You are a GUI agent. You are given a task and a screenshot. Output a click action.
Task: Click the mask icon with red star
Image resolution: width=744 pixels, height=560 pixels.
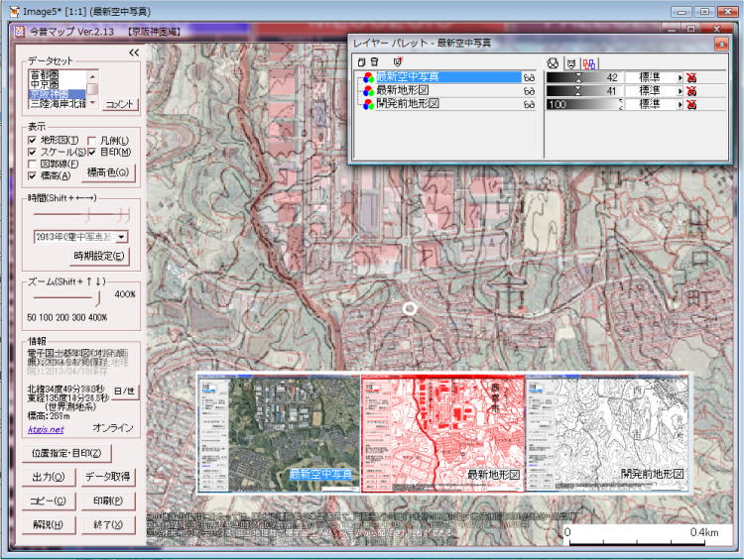(398, 61)
